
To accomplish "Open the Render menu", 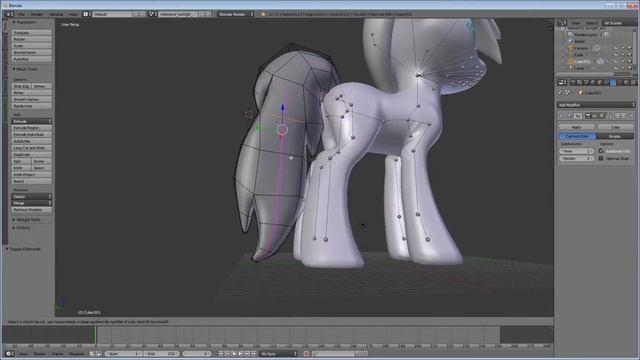I will pos(37,14).
